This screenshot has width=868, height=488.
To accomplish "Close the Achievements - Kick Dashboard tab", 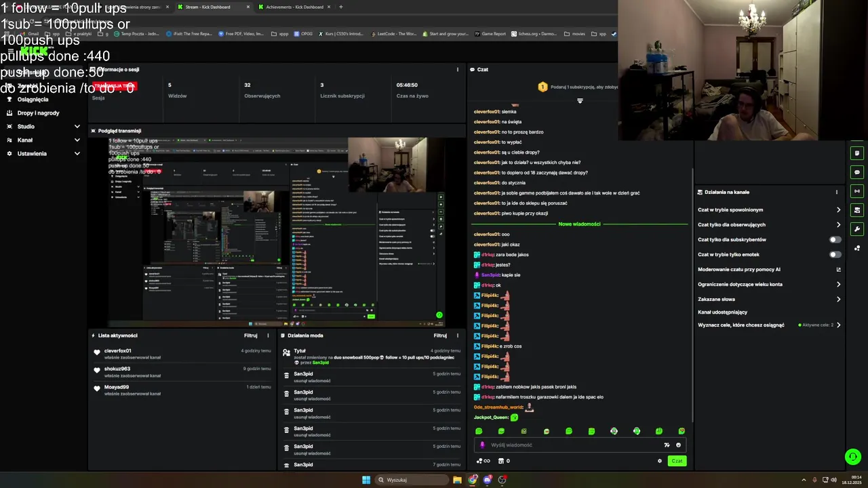I will pos(329,7).
